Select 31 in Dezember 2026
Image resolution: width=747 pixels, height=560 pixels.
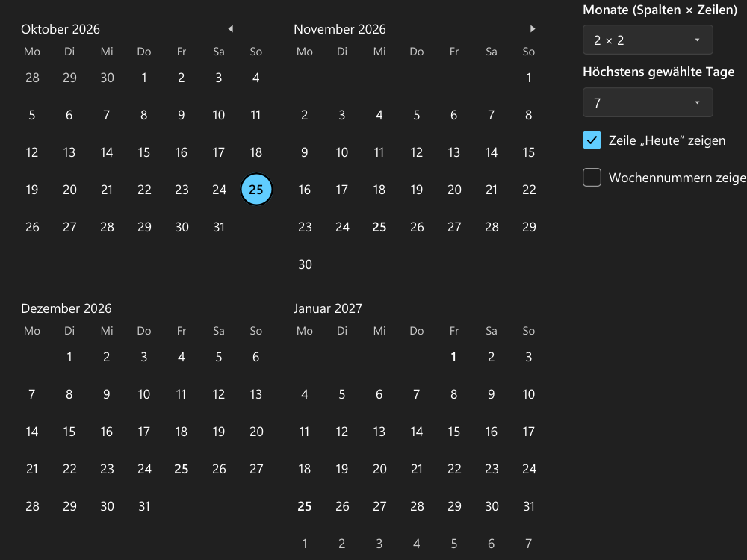click(x=144, y=506)
